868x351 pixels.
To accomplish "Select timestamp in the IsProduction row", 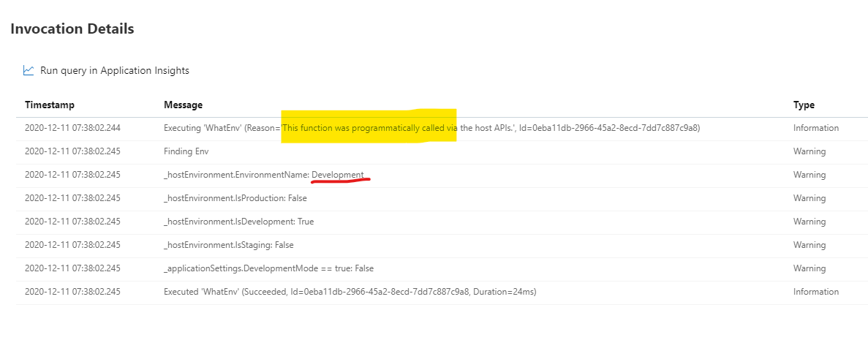I will [x=72, y=197].
